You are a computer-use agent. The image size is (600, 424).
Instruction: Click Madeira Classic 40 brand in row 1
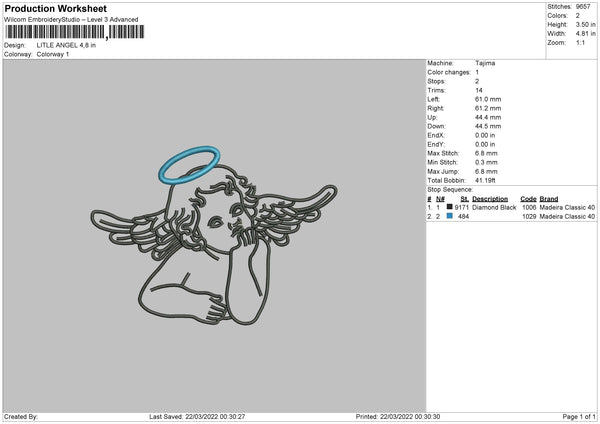click(567, 208)
